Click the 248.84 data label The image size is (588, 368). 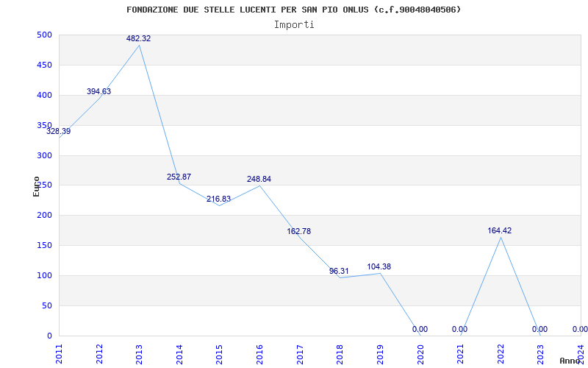[259, 179]
